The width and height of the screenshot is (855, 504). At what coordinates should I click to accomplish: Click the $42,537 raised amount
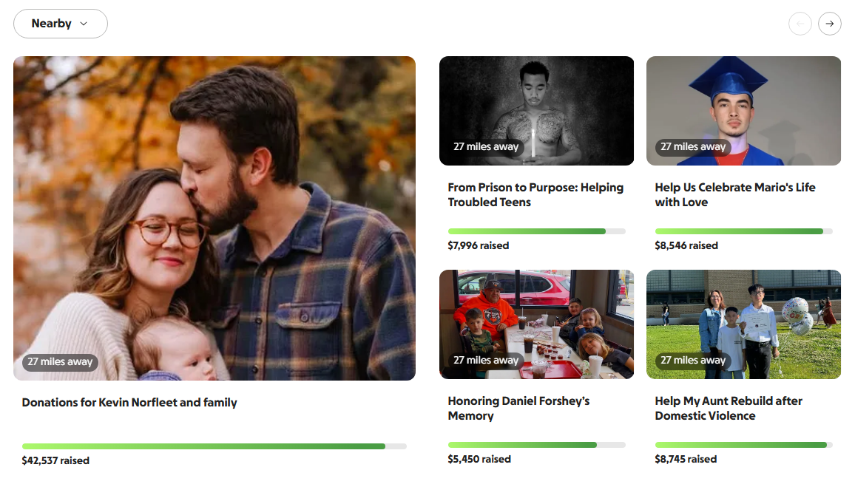tap(55, 460)
